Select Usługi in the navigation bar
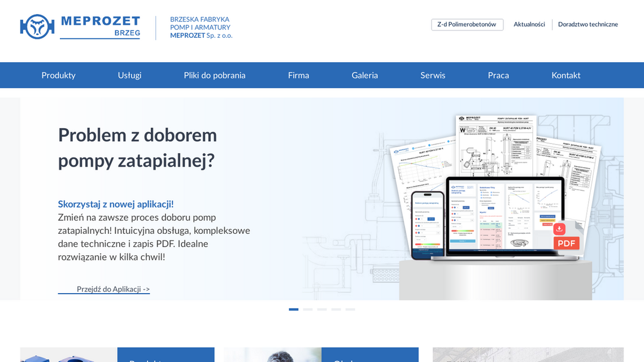 [x=129, y=75]
